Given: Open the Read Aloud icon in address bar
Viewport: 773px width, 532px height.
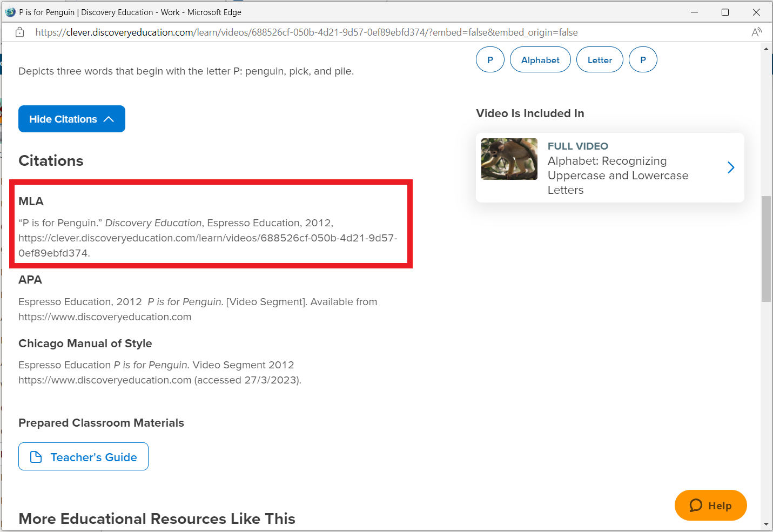Looking at the screenshot, I should [x=756, y=32].
